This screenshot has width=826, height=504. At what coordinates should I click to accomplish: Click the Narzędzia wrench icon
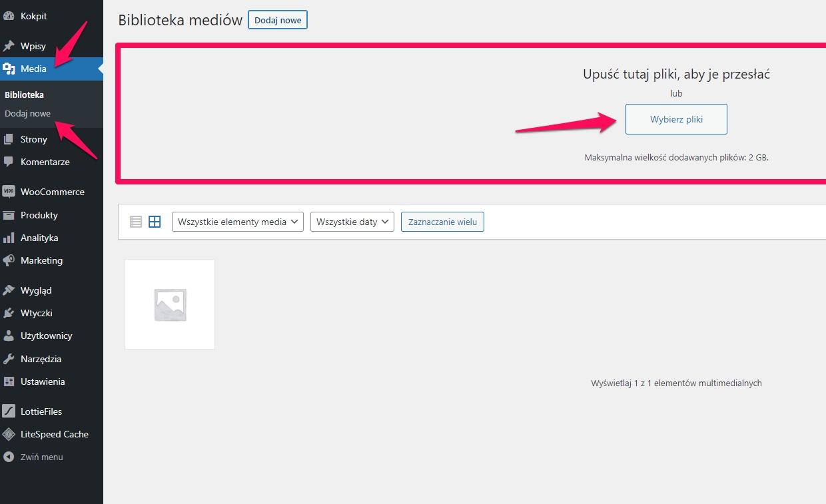pos(9,359)
